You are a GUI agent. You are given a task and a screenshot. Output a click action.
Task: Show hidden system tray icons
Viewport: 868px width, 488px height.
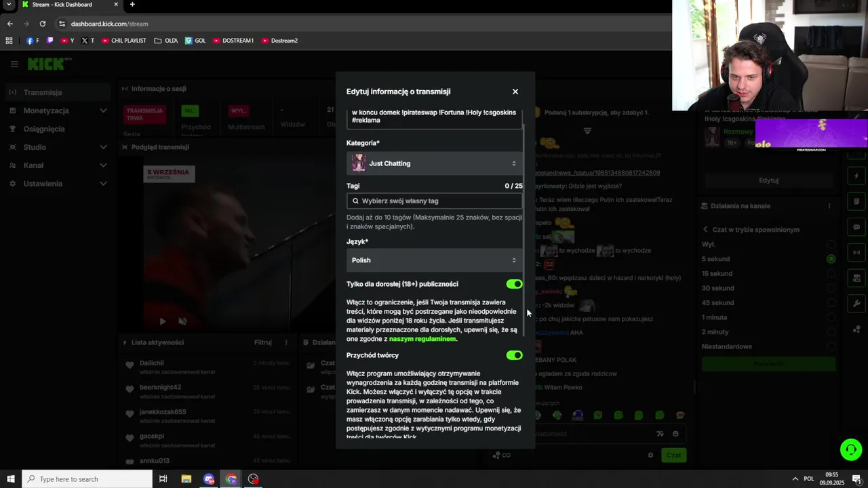click(x=795, y=479)
